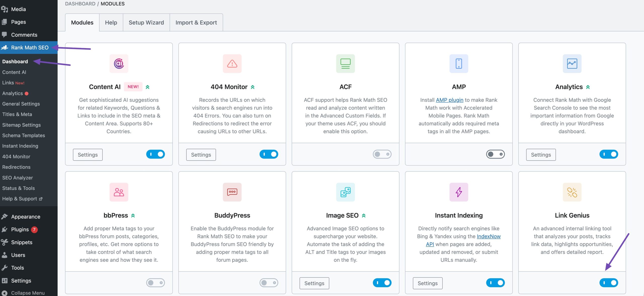Open the Import & Export tab
644x296 pixels.
[x=196, y=22]
